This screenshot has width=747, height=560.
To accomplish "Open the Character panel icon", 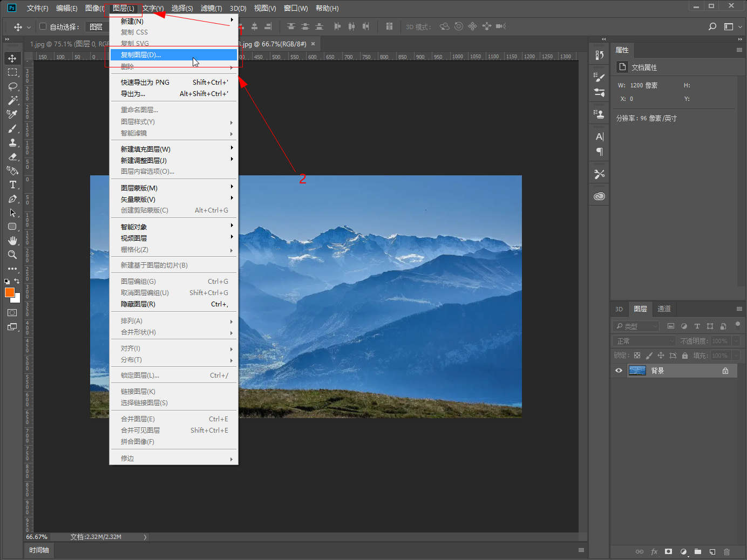I will click(x=599, y=136).
